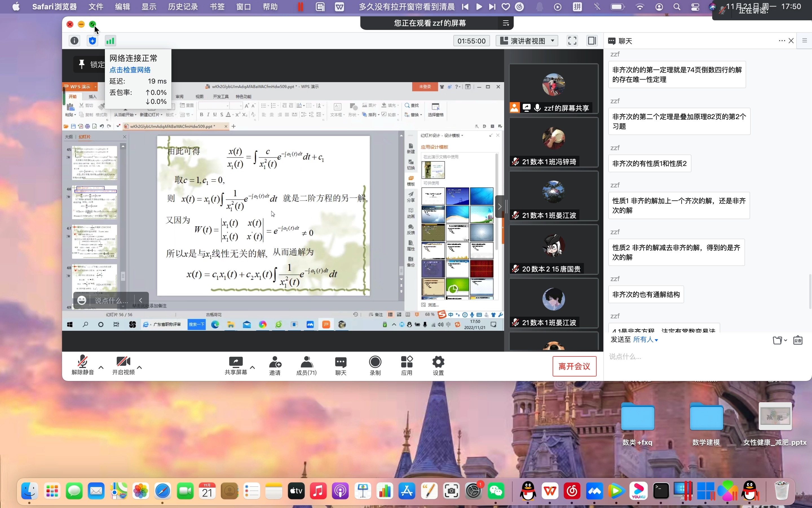Open meeting info icon
This screenshot has height=508, width=812.
[74, 41]
